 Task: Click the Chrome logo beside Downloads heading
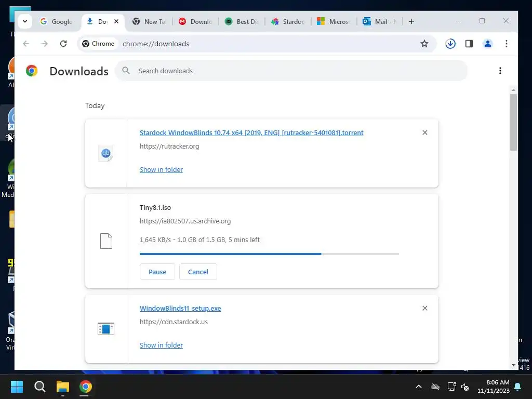tap(32, 71)
